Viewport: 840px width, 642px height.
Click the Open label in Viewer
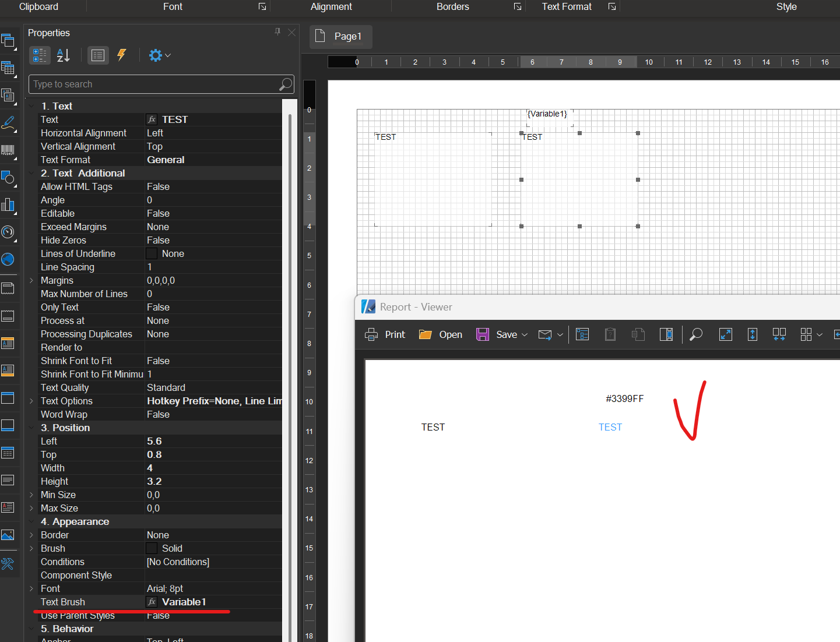(x=451, y=334)
